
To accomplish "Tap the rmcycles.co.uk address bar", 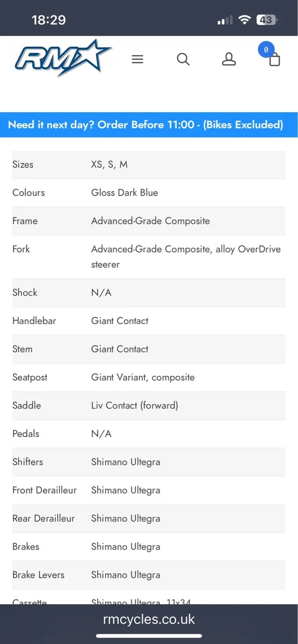I will point(149,619).
